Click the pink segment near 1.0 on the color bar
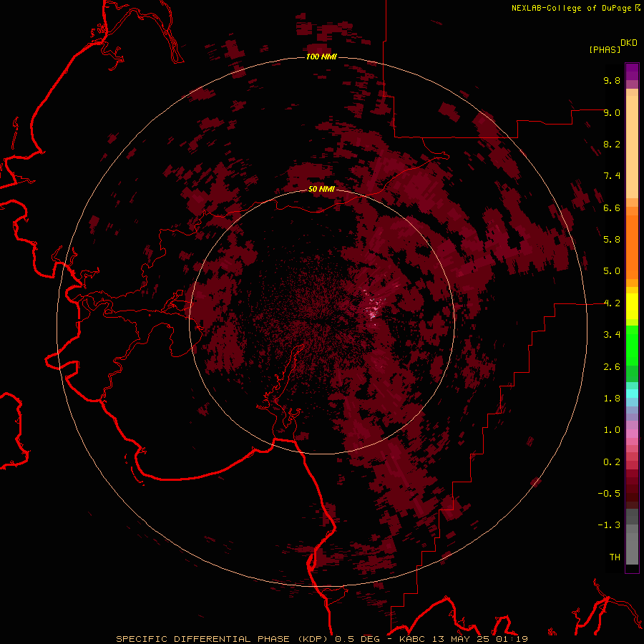 pyautogui.click(x=632, y=434)
